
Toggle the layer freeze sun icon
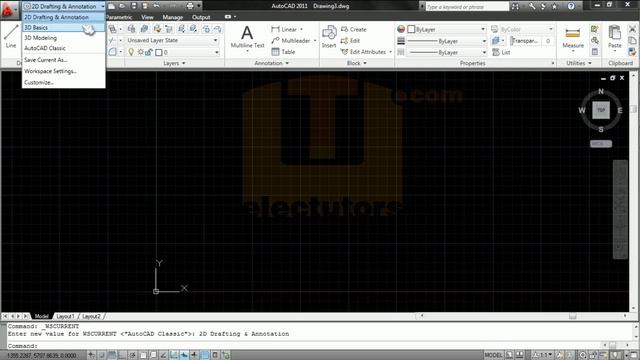tap(140, 52)
